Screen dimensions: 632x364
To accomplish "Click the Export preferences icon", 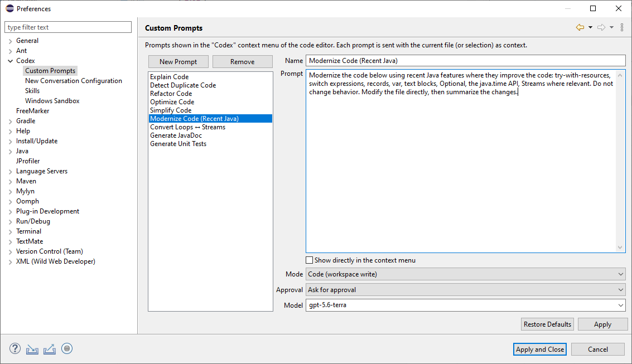I will click(50, 349).
